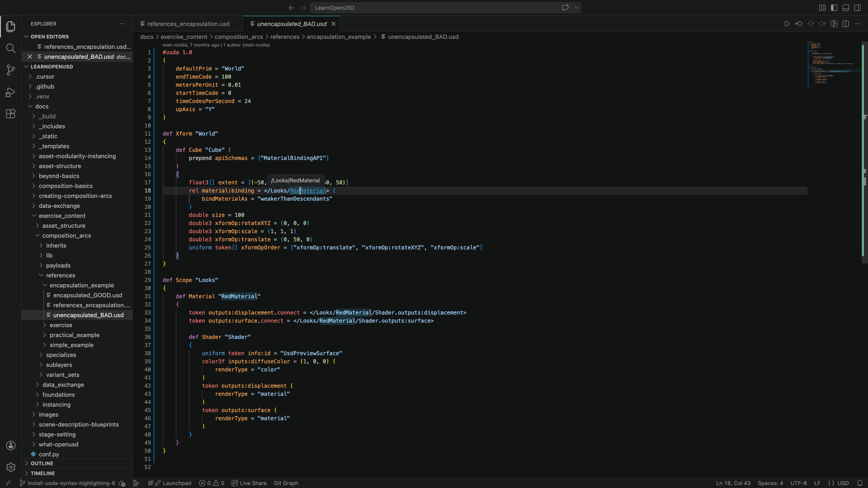Publish branch cloud icon in status bar

122,483
